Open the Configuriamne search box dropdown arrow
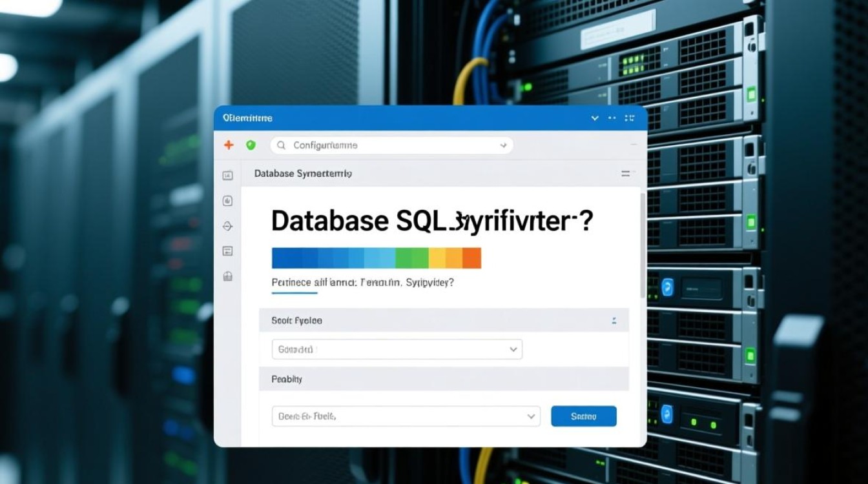 tap(504, 146)
